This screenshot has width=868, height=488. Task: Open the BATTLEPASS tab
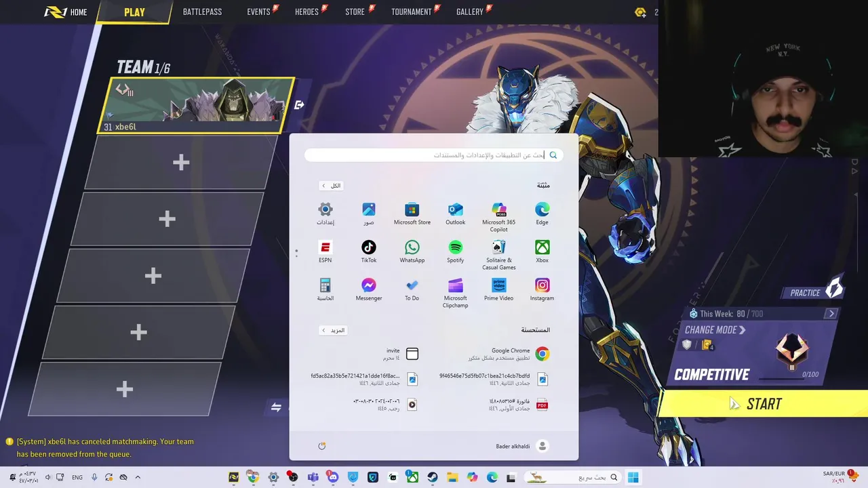click(202, 12)
